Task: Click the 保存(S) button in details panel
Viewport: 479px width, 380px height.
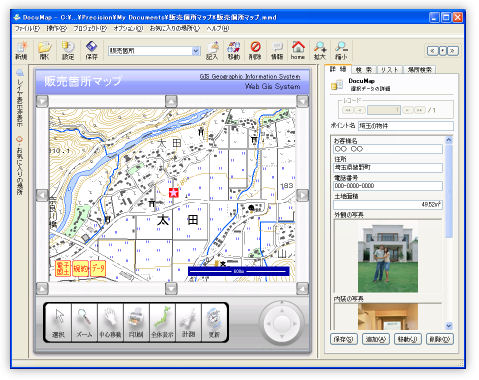Action: [x=344, y=339]
